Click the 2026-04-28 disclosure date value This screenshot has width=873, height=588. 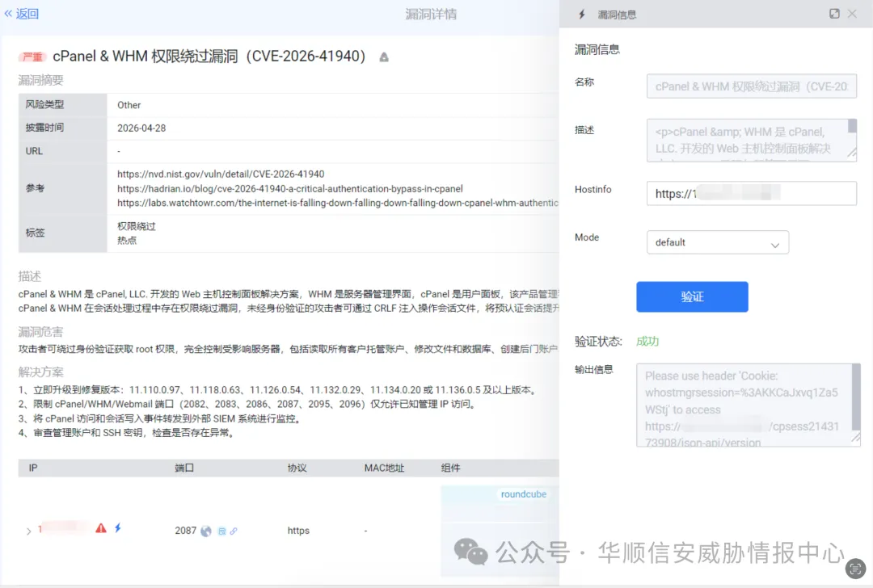click(x=141, y=128)
